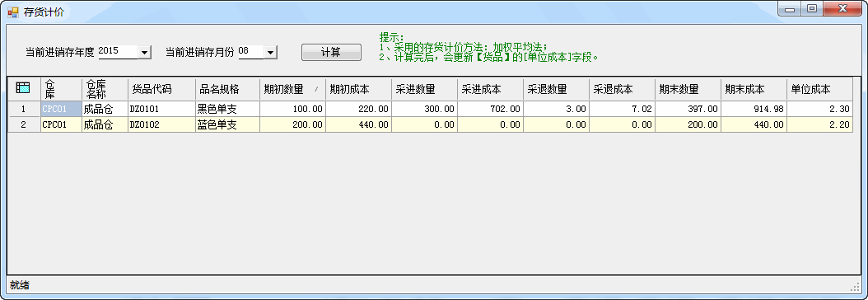This screenshot has width=868, height=300.
Task: Click the 300.00 purchase quantity cell
Action: tap(425, 109)
